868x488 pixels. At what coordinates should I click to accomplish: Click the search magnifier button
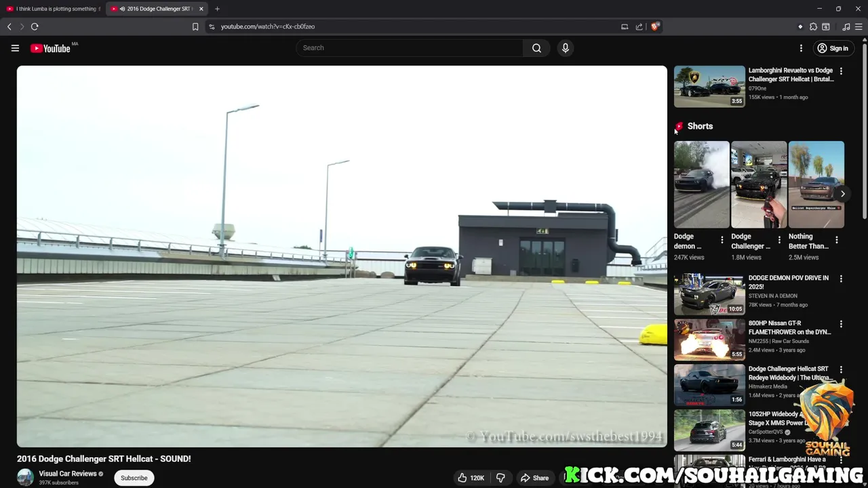536,48
